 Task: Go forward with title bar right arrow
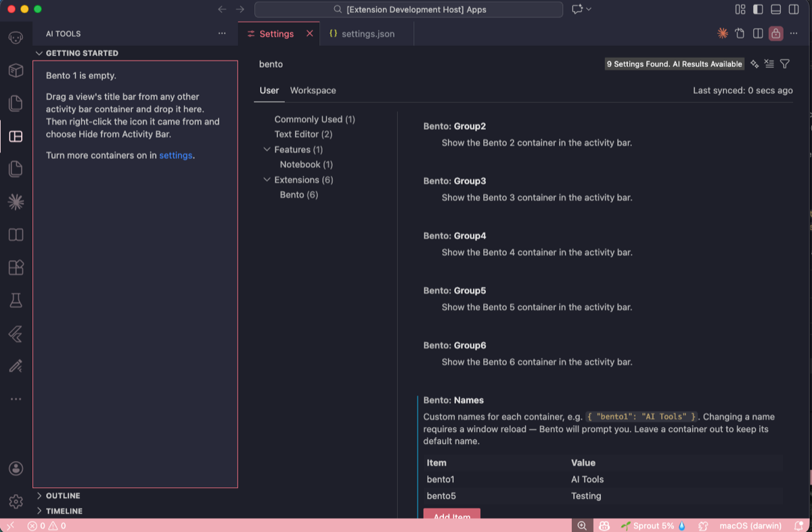pos(240,9)
